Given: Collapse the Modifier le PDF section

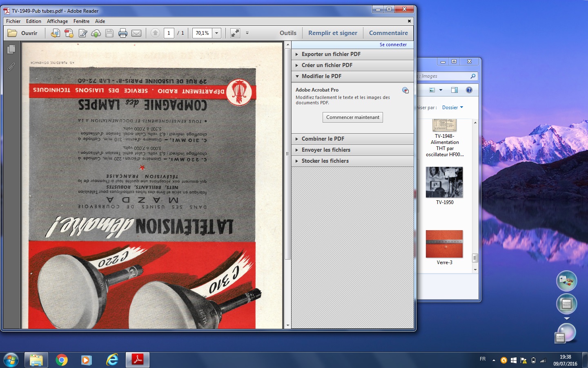Looking at the screenshot, I should click(x=352, y=76).
